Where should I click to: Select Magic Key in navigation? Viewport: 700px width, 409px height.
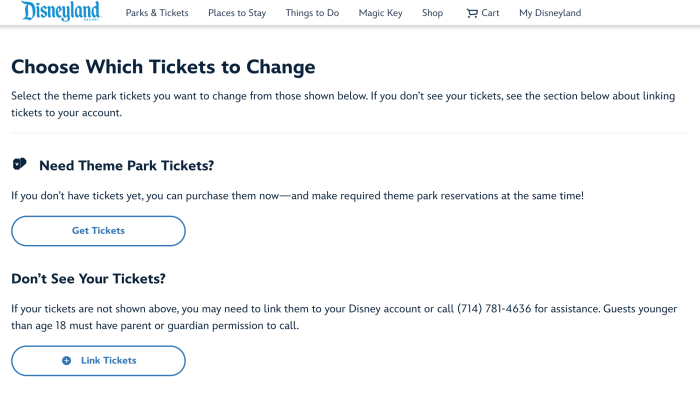click(x=380, y=13)
